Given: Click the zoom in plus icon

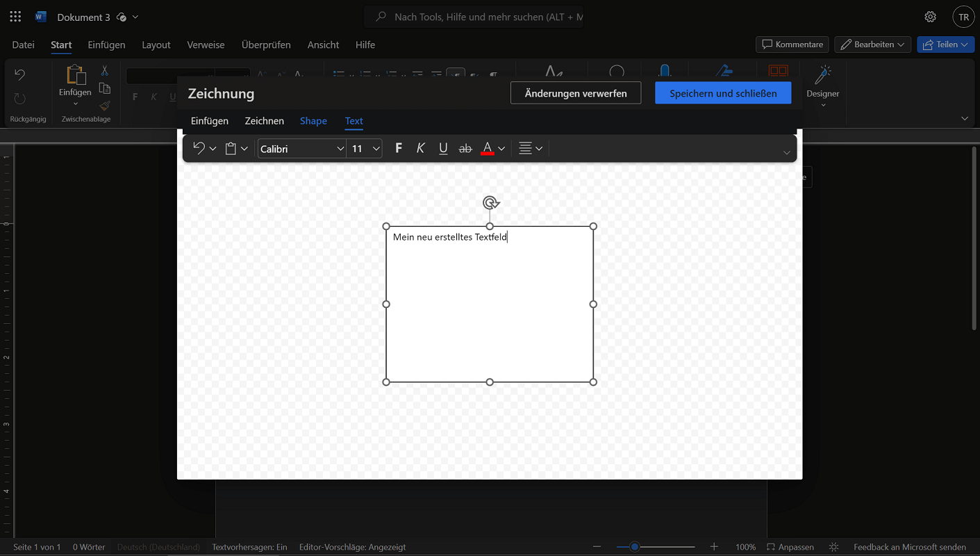Looking at the screenshot, I should (714, 547).
